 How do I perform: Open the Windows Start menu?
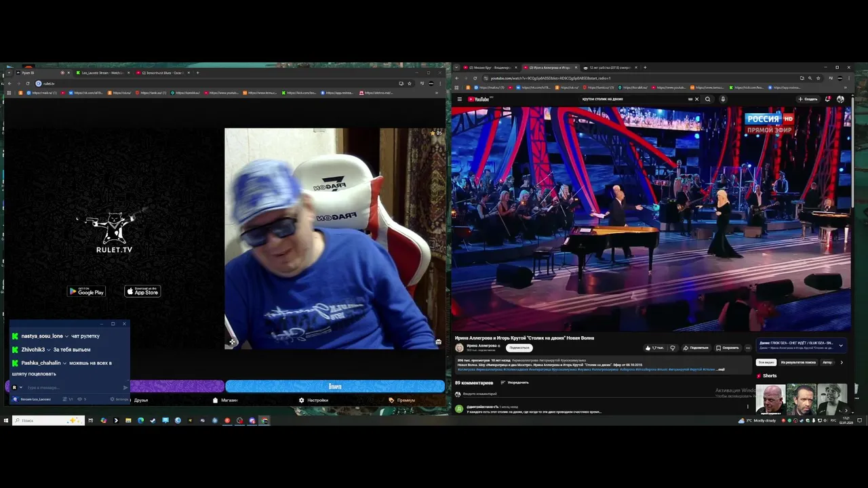(5, 420)
